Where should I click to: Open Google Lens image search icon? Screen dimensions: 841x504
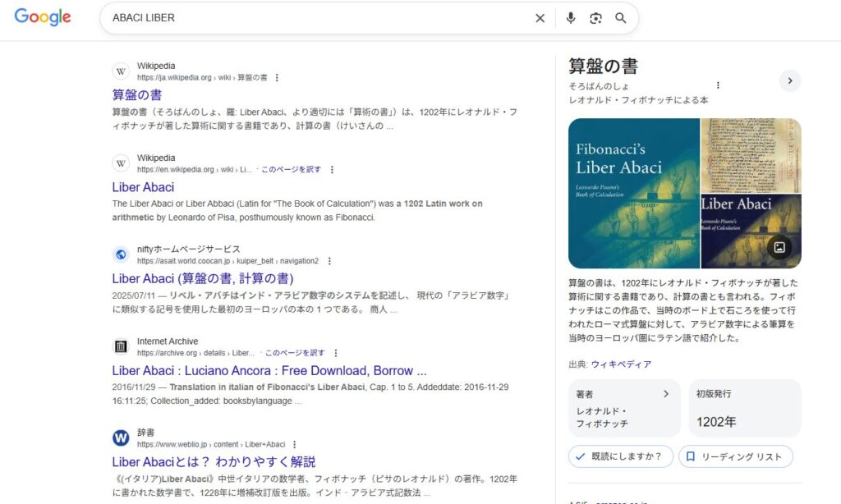point(595,18)
